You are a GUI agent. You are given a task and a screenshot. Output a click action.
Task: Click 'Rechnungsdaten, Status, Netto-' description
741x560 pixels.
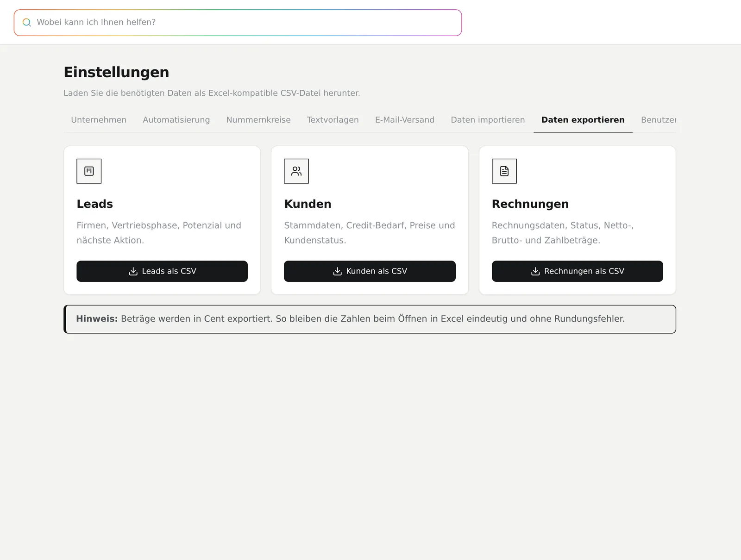pyautogui.click(x=563, y=233)
